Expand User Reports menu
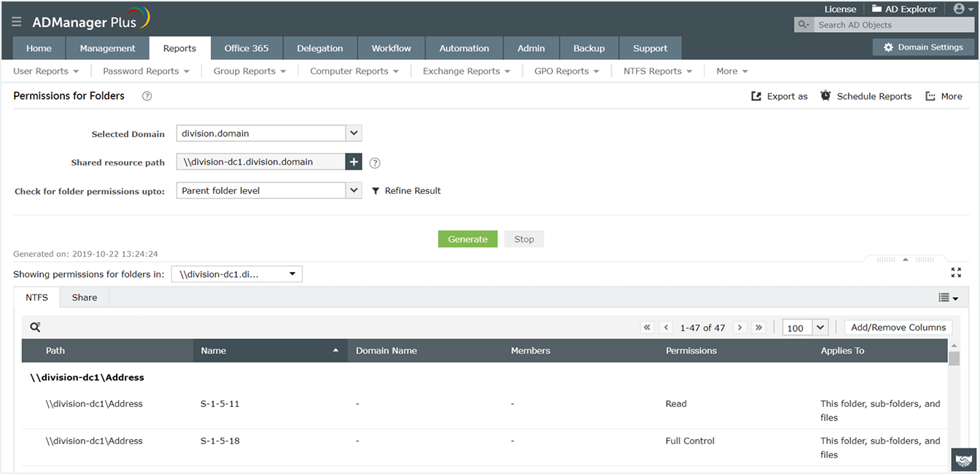The width and height of the screenshot is (980, 474). point(47,71)
